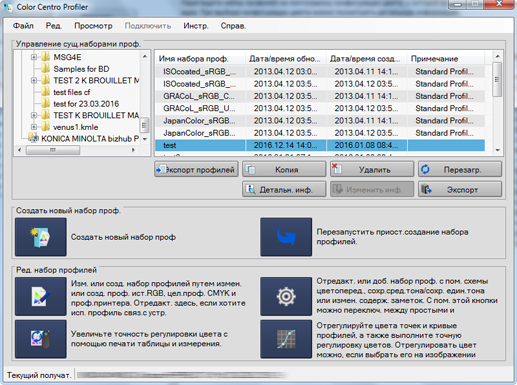
Task: Open the Инстр. menu
Action: click(196, 26)
